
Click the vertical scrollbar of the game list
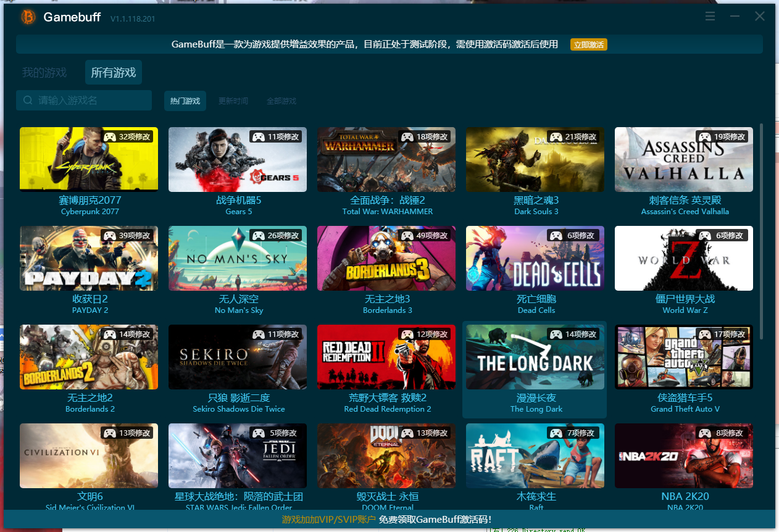pyautogui.click(x=762, y=231)
